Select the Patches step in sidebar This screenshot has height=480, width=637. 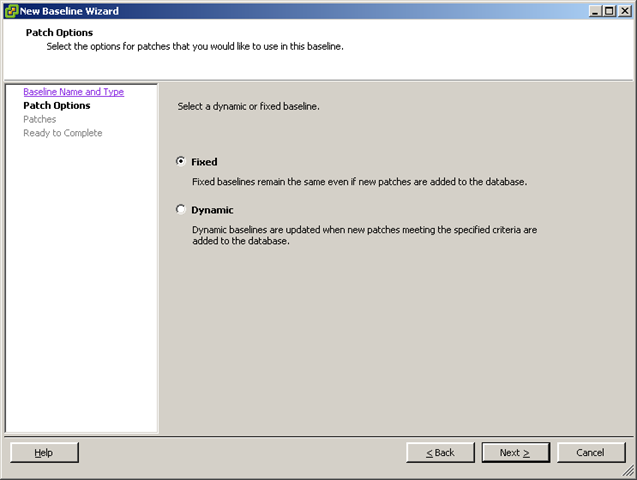pyautogui.click(x=40, y=119)
